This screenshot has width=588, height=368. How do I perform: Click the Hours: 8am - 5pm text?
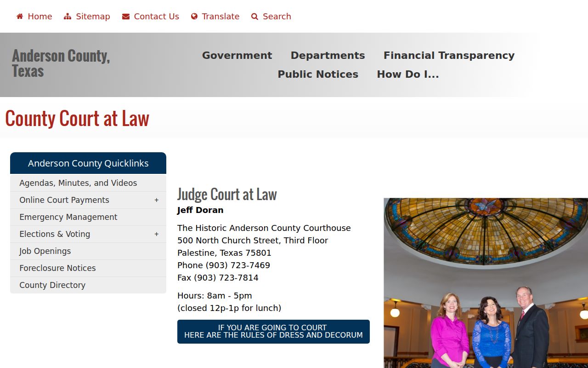(215, 296)
